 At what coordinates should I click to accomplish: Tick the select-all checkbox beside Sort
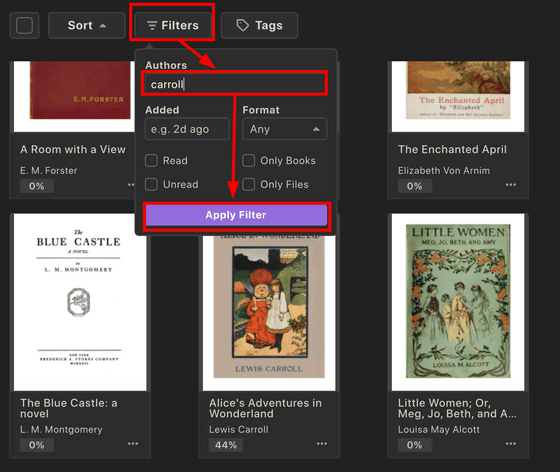point(24,25)
